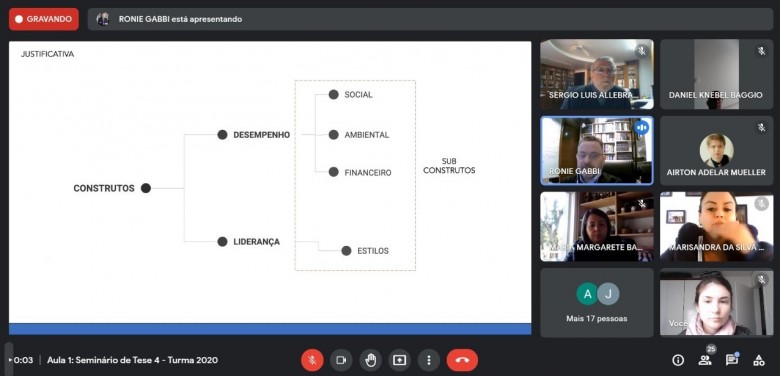Select Ronie Gabbi video tile
780x376 pixels.
(x=597, y=151)
